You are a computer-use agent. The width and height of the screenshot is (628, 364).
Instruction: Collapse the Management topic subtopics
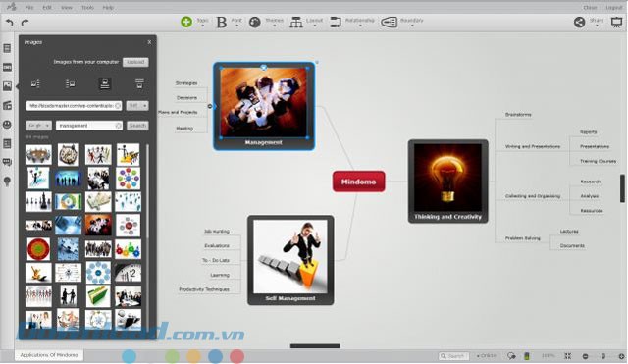(210, 106)
